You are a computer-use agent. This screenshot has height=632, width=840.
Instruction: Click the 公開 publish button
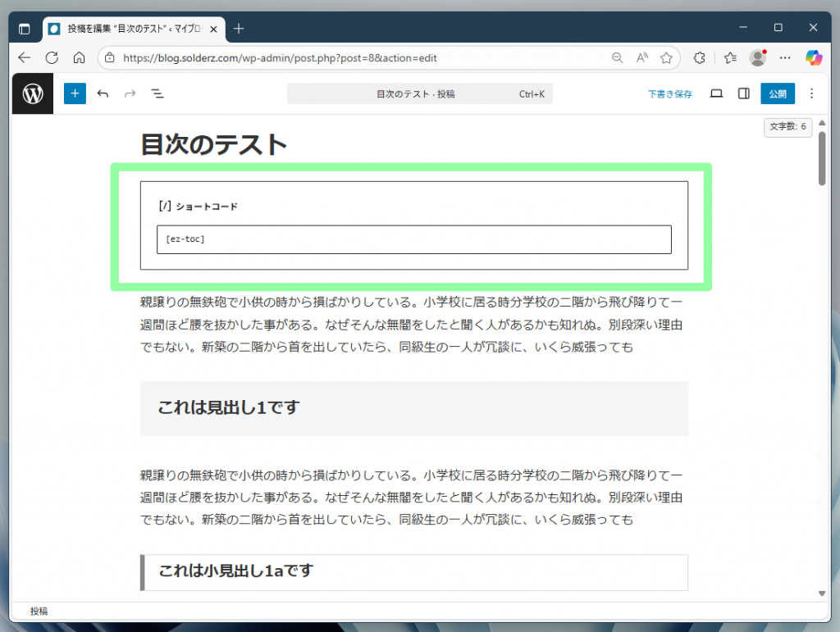777,93
